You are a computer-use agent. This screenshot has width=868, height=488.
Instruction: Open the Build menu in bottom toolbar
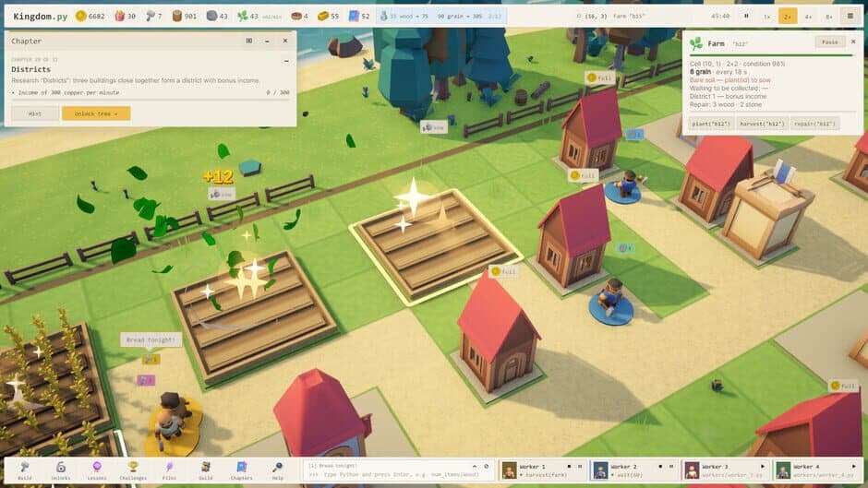[25, 470]
